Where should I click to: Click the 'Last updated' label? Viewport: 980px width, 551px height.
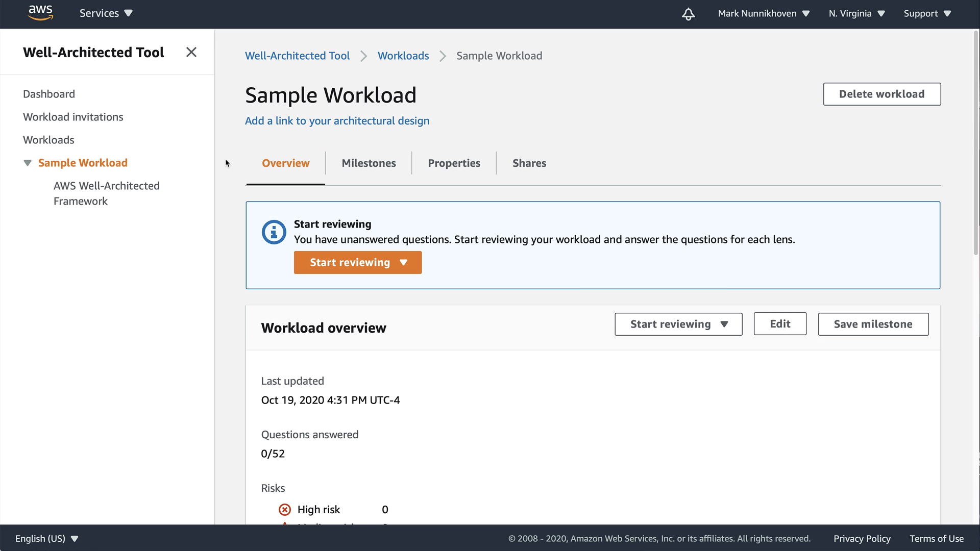click(x=292, y=381)
